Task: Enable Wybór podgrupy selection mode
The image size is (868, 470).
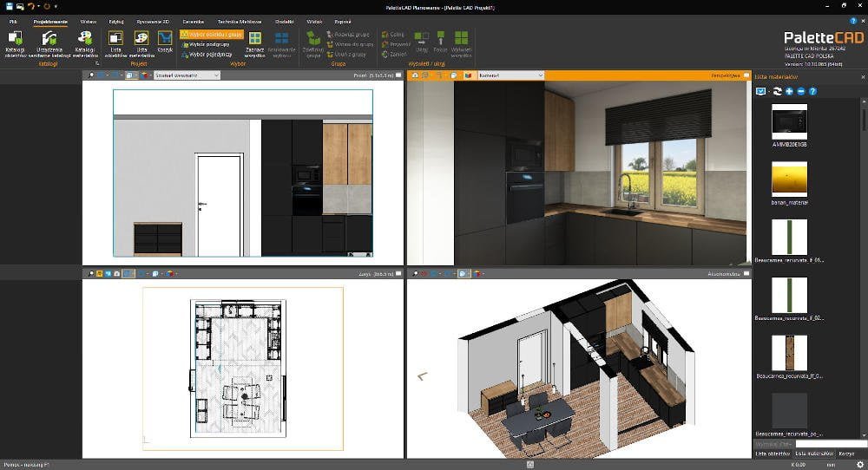Action: [x=206, y=44]
